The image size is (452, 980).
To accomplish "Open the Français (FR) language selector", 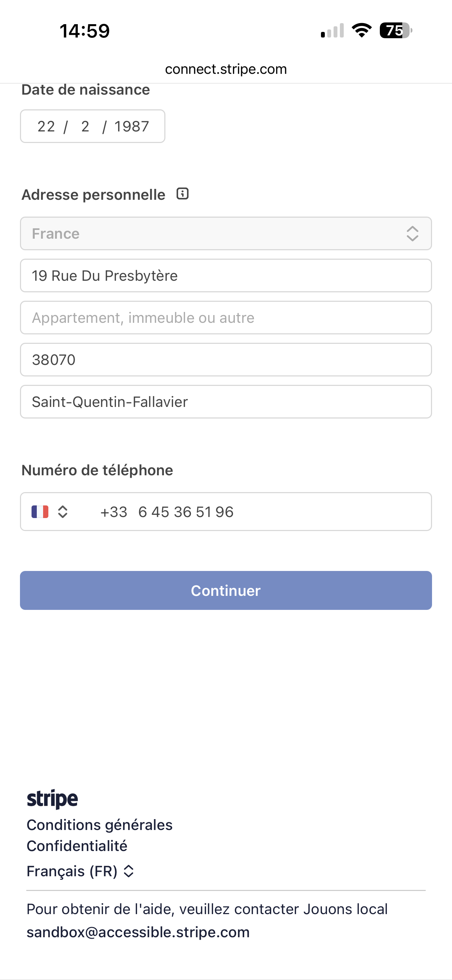I will click(x=80, y=871).
